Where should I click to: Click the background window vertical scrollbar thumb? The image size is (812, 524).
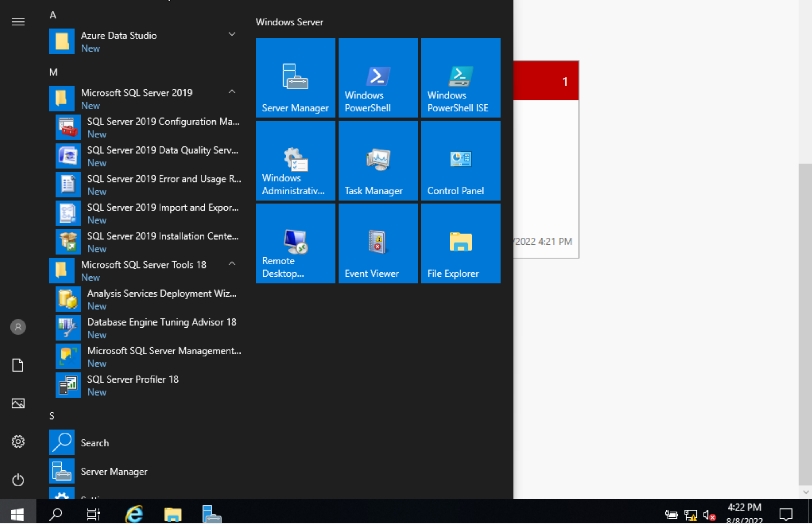(x=805, y=324)
